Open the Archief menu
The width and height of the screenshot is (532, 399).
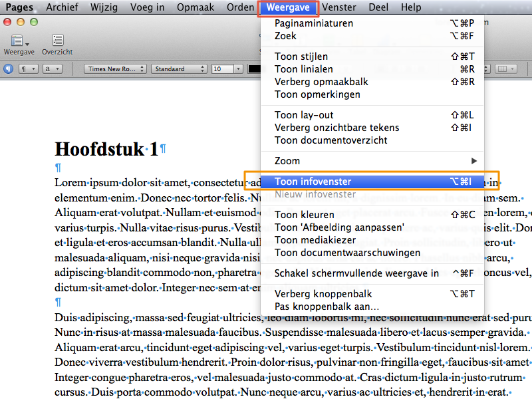tap(62, 7)
